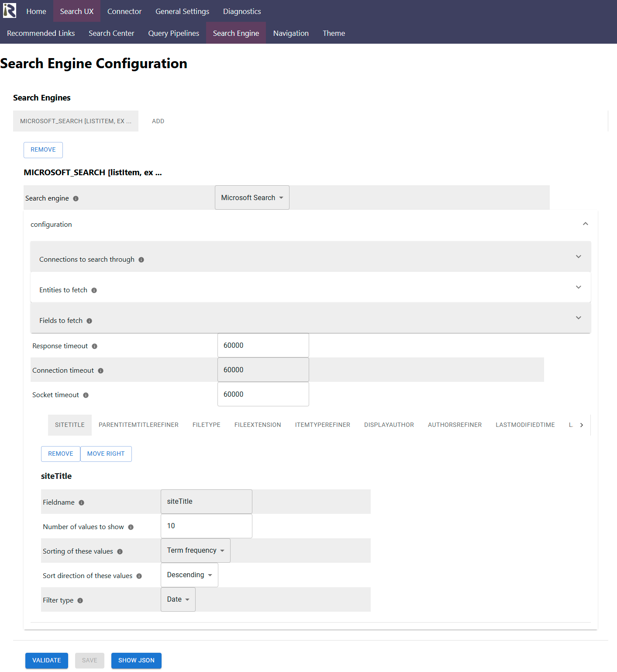Image resolution: width=617 pixels, height=672 pixels.
Task: Click info icon next to Connection timeout
Action: (101, 371)
